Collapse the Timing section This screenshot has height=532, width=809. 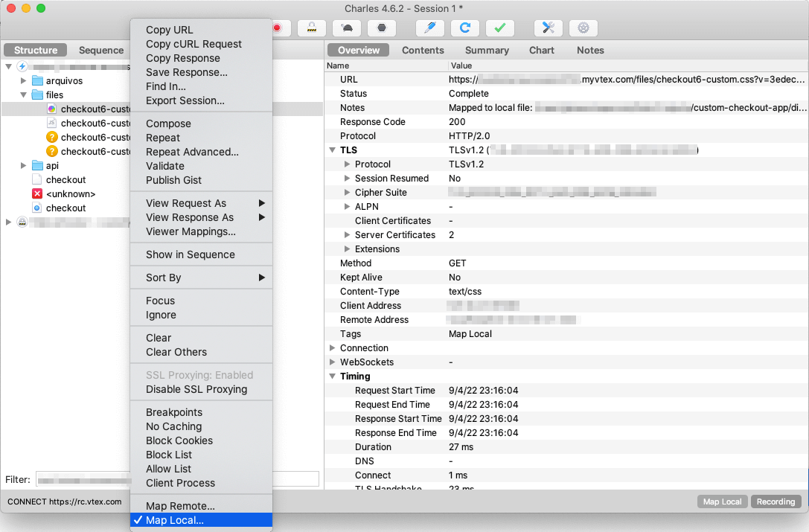point(332,376)
